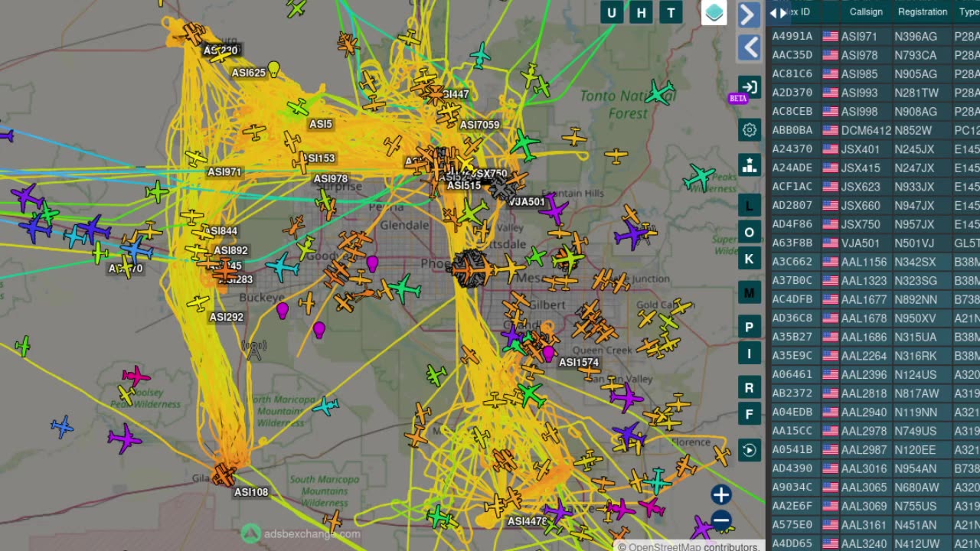Select table row with callsign JSX750
Viewport: 980px width, 551px height.
tap(874, 224)
